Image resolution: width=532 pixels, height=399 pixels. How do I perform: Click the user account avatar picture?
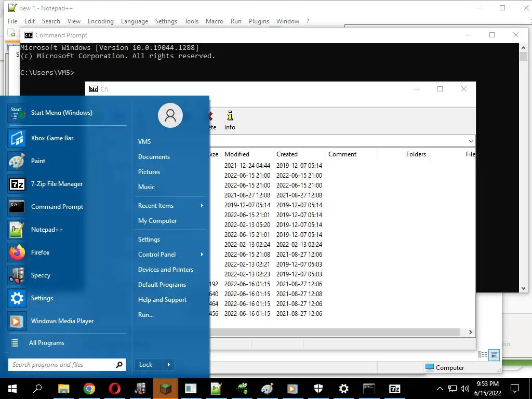pyautogui.click(x=170, y=115)
